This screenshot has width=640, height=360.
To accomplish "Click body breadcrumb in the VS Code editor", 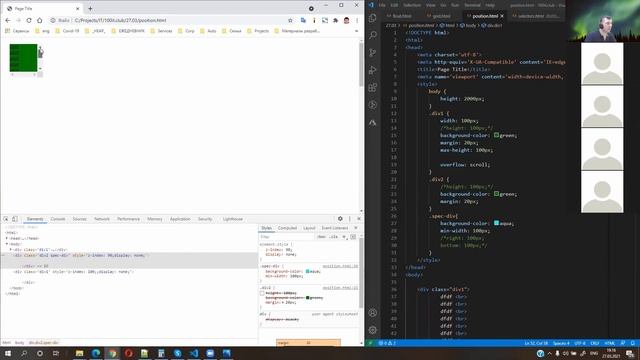I will [469, 25].
